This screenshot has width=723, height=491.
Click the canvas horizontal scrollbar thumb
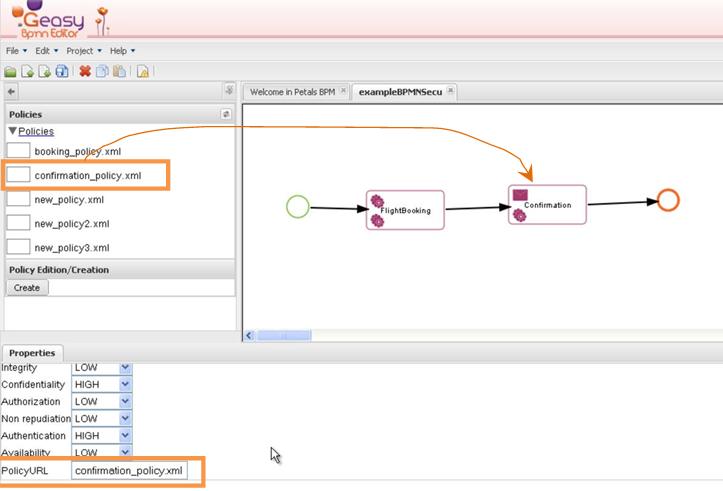(x=284, y=335)
